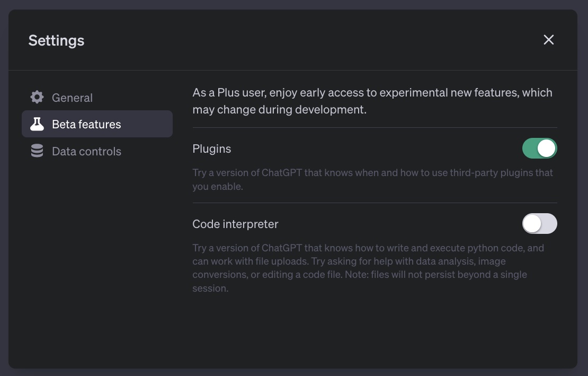
Task: Click the Code interpreter label
Action: coord(235,224)
